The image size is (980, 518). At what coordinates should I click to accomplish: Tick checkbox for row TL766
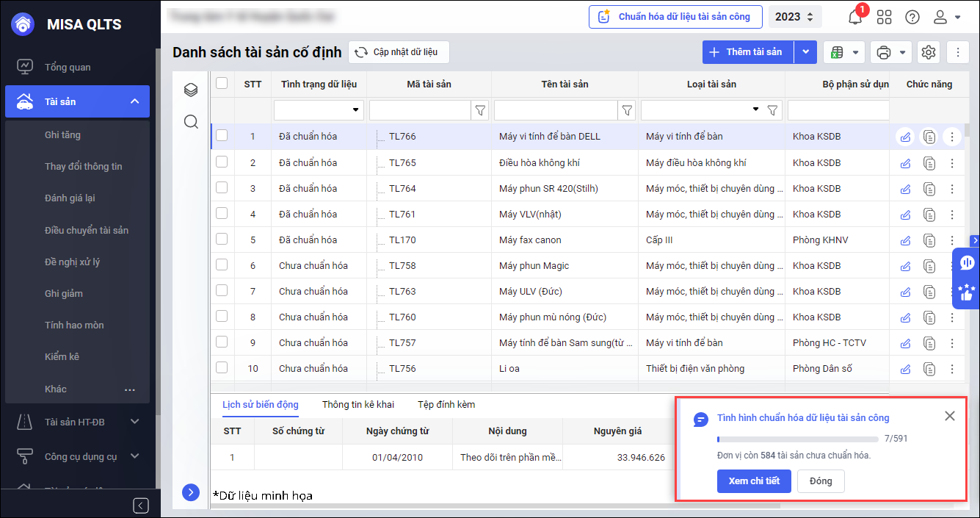[x=222, y=135]
